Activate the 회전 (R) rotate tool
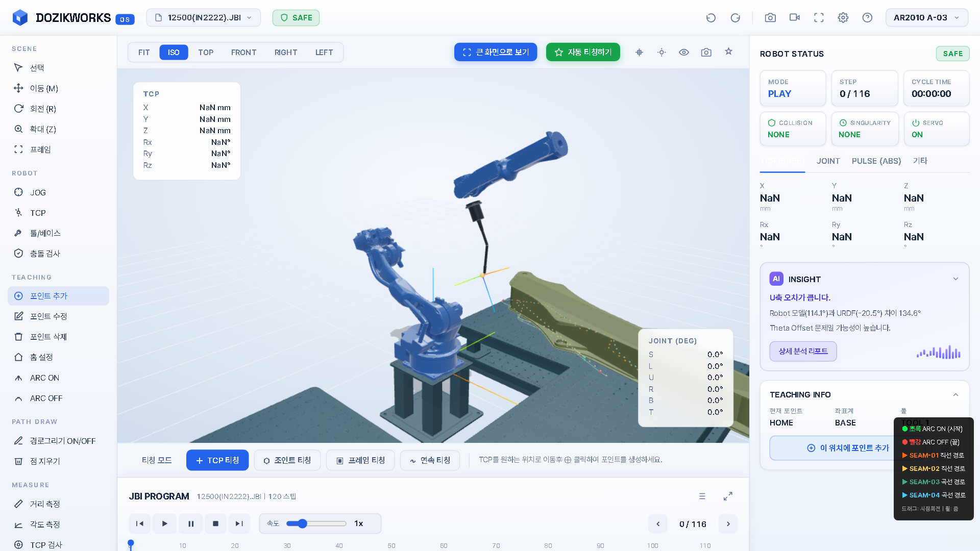 click(x=59, y=109)
